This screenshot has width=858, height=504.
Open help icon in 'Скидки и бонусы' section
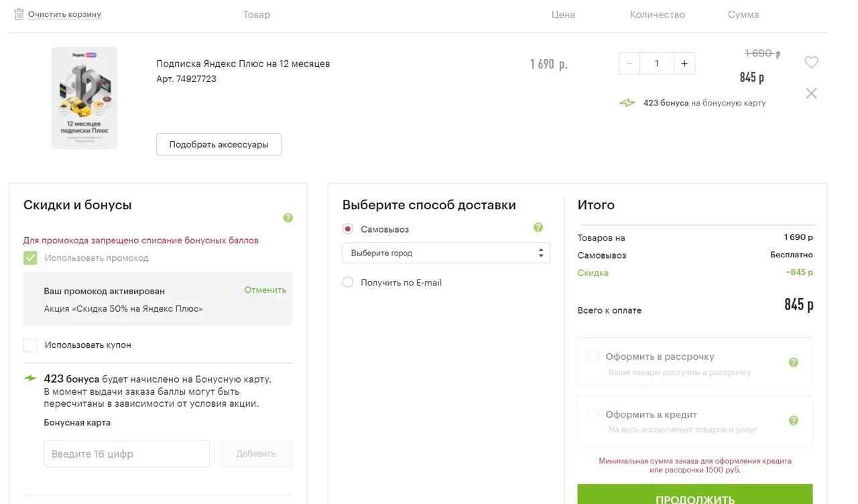tap(288, 218)
